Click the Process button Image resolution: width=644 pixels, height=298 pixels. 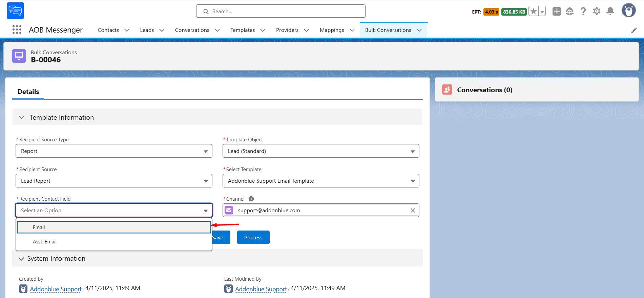[x=253, y=237]
